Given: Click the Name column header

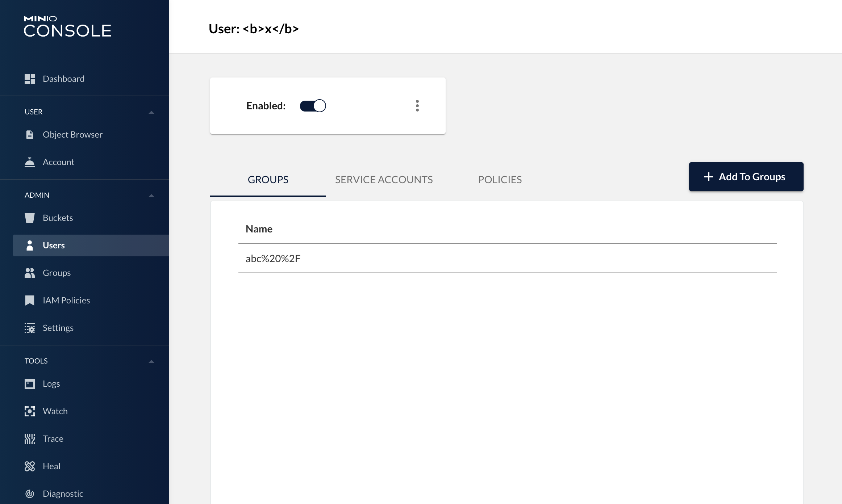Looking at the screenshot, I should pyautogui.click(x=259, y=229).
